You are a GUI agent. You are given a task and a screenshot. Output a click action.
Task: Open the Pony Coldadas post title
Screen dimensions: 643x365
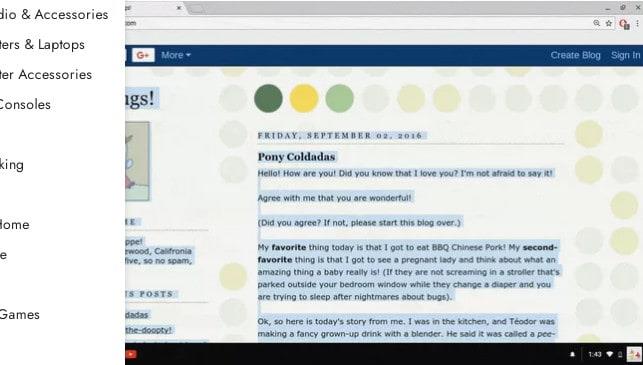(296, 157)
